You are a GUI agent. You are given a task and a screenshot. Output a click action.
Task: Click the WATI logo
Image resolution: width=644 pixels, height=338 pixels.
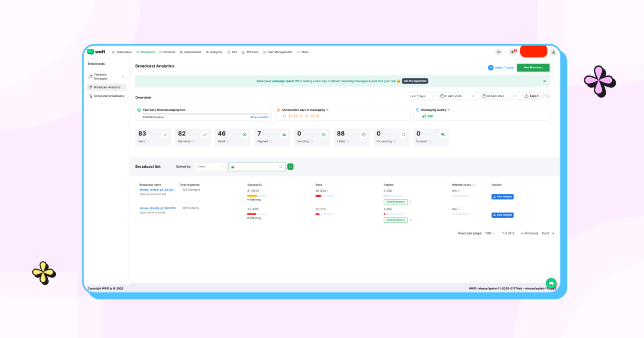click(x=96, y=52)
